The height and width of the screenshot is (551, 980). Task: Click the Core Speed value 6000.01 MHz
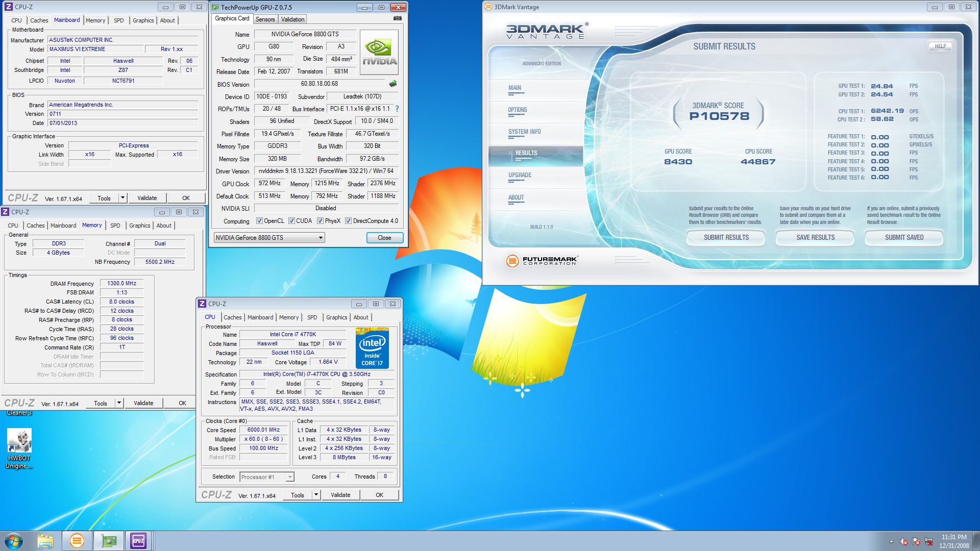tap(263, 430)
